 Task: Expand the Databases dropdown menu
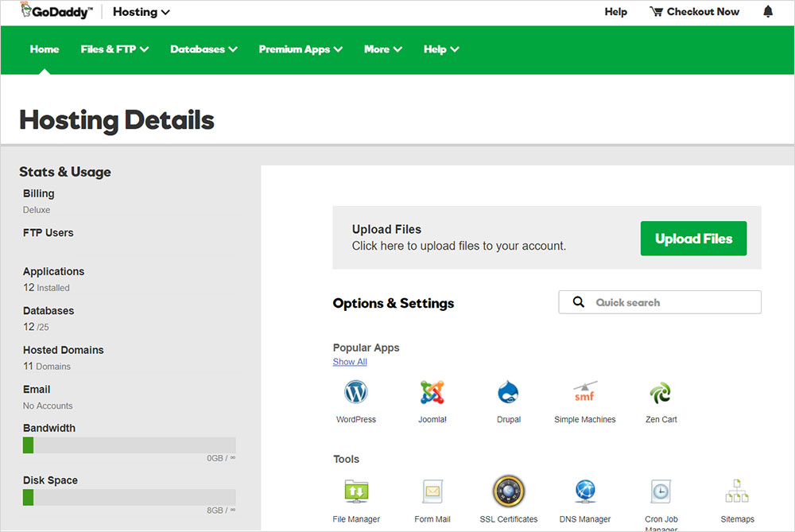pyautogui.click(x=204, y=49)
